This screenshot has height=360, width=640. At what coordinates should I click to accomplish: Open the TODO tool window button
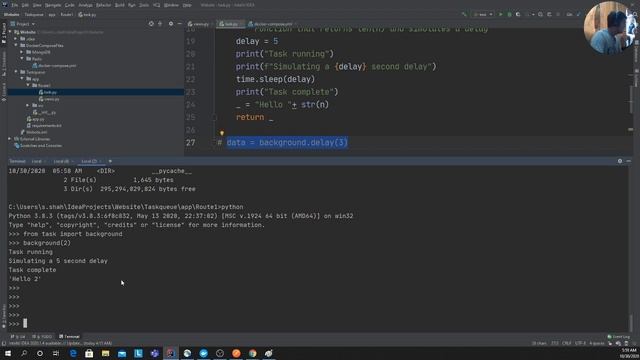pos(42,336)
